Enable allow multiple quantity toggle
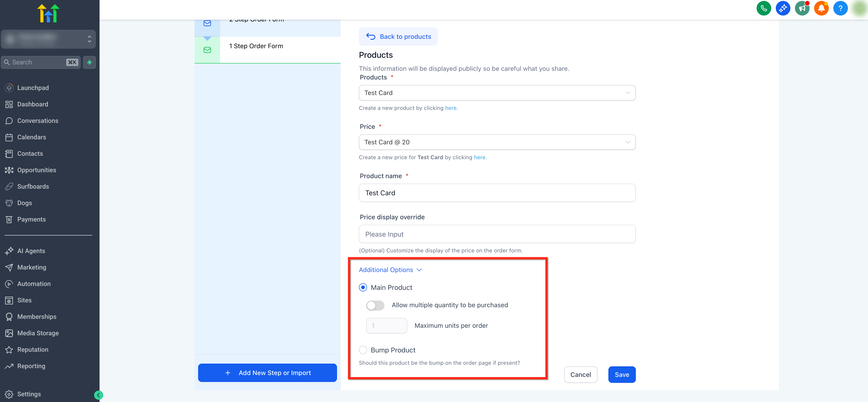Image resolution: width=868 pixels, height=402 pixels. point(375,305)
